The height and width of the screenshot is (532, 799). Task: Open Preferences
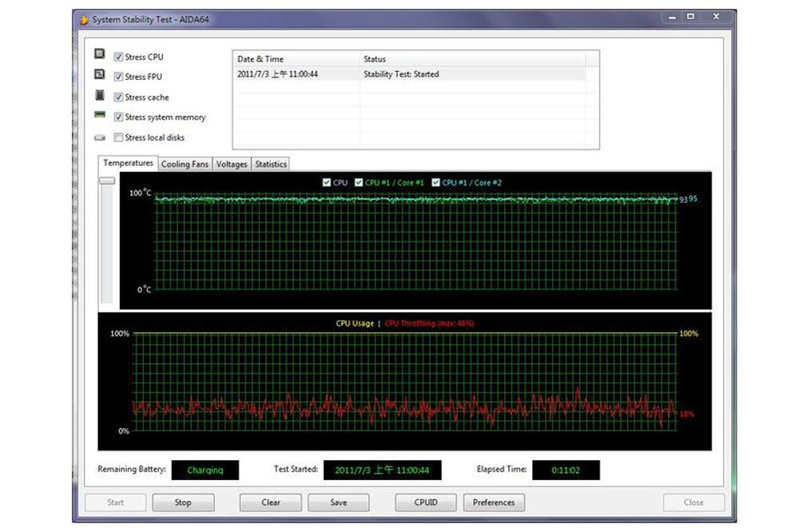tap(494, 502)
